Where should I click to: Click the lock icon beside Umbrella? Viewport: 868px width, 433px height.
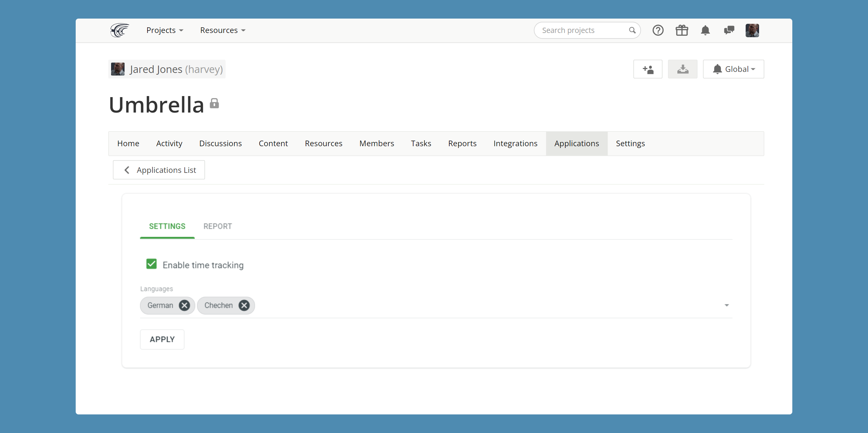[x=214, y=103]
